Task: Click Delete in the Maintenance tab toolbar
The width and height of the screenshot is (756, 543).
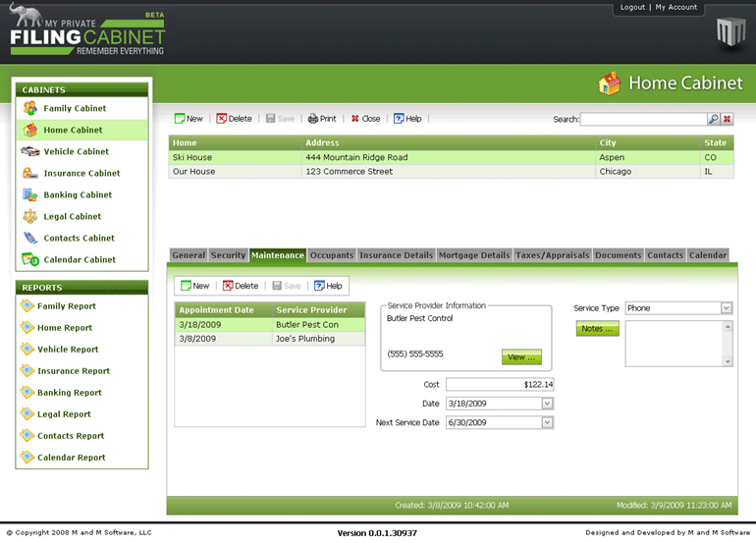Action: (241, 286)
